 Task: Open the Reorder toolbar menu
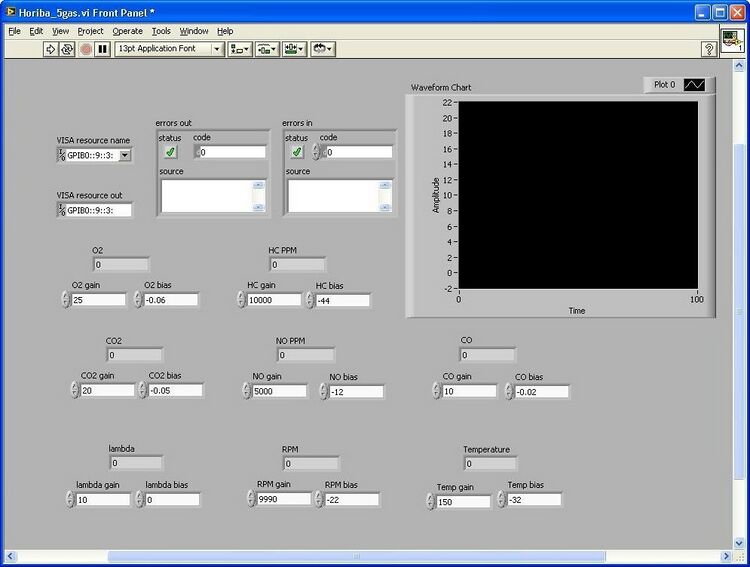click(323, 49)
